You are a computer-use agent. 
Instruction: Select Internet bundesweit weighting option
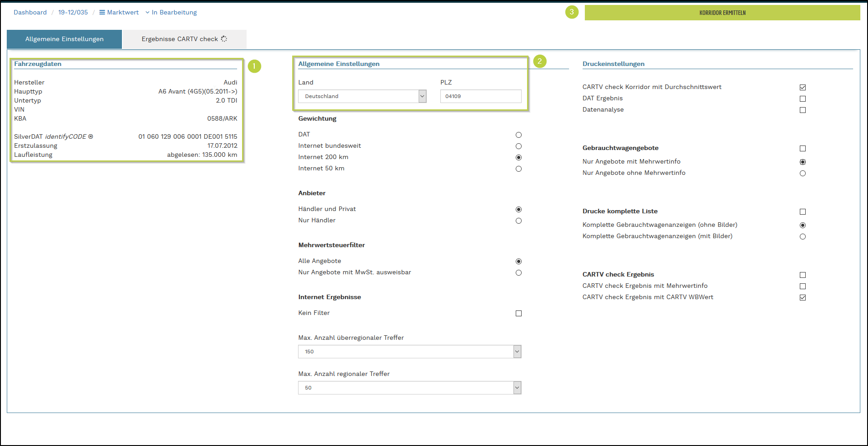point(518,146)
